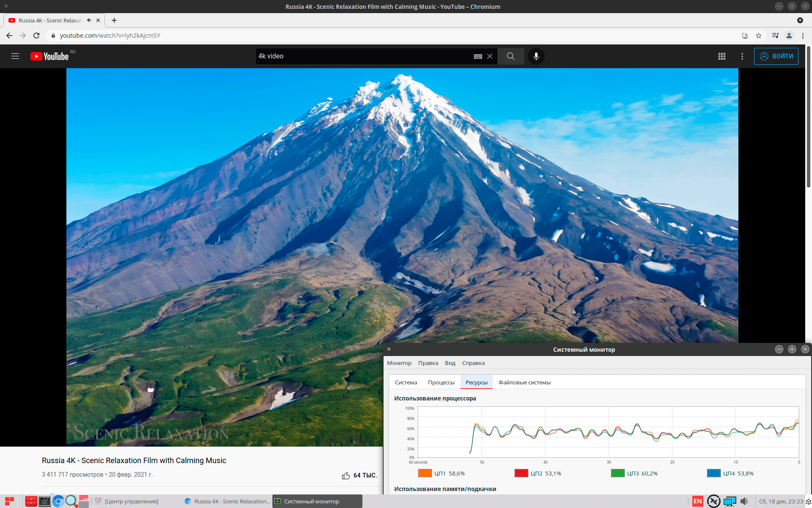
Task: Click the voice search microphone button
Action: coord(536,56)
